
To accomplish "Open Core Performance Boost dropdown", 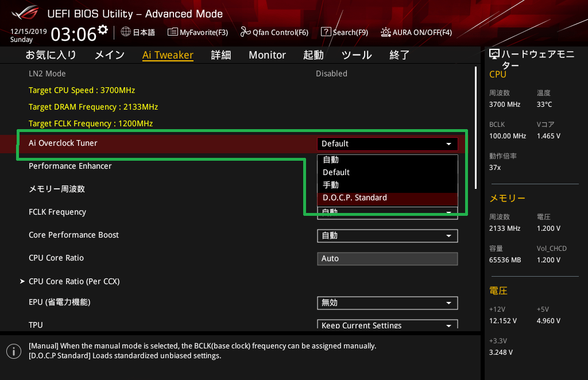I will 388,236.
